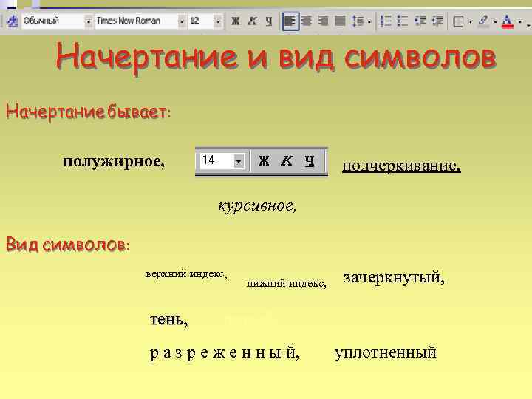Click the font size field showing 12
Image resolution: width=532 pixels, height=399 pixels.
pyautogui.click(x=200, y=21)
